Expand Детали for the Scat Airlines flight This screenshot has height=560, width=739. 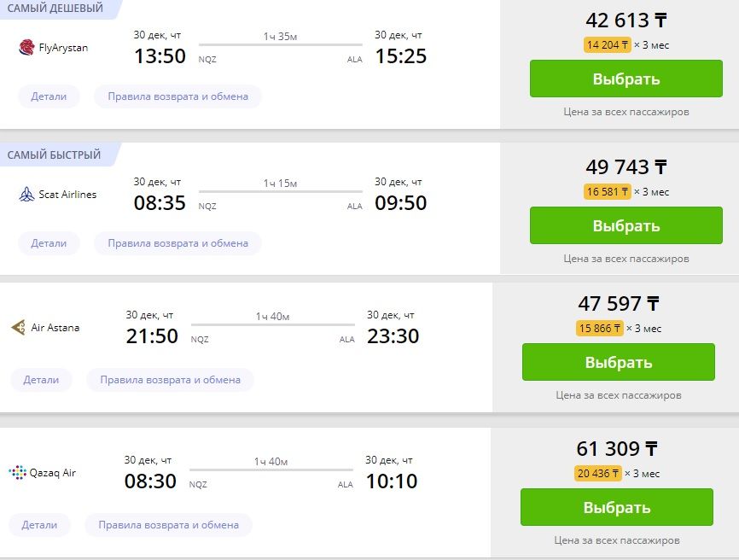(49, 243)
